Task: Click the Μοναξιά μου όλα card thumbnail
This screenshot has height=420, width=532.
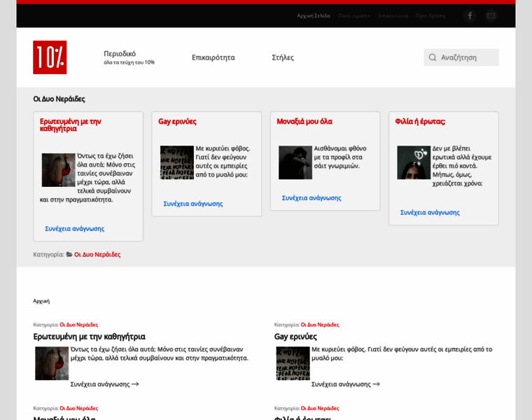Action: 295,162
